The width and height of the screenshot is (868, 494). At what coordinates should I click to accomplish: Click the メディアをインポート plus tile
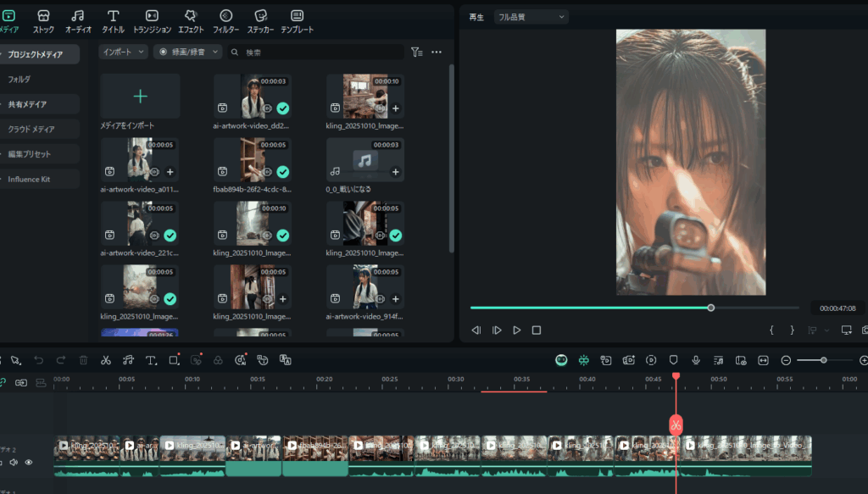pyautogui.click(x=140, y=96)
